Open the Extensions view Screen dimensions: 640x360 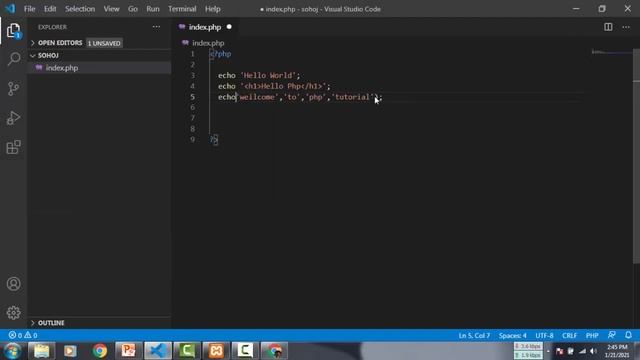(x=13, y=147)
